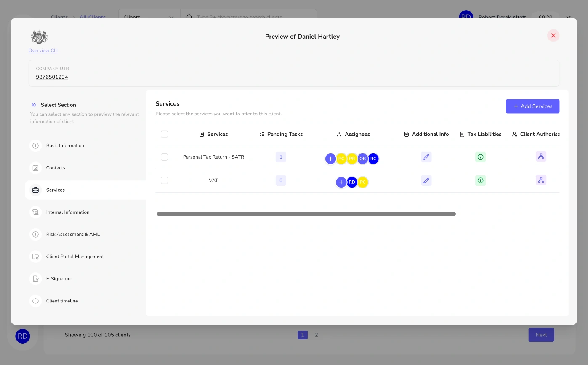Click the Tax Liabilities column header
Image resolution: width=588 pixels, height=365 pixels.
(480, 134)
